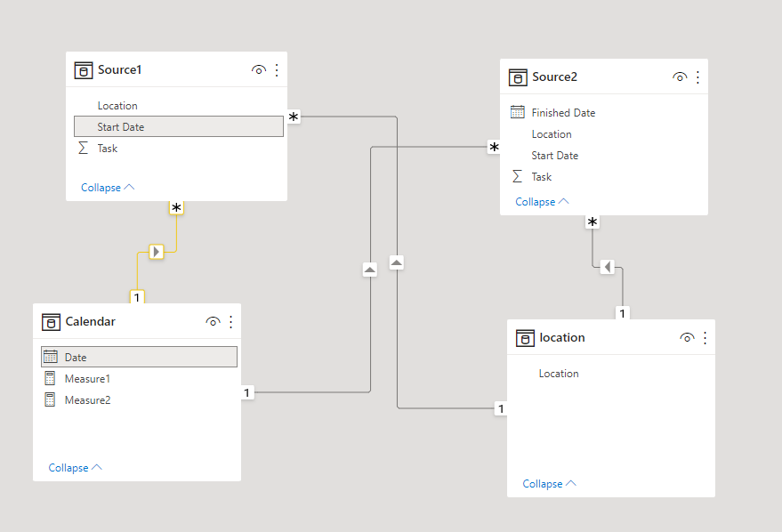
Task: Click the calculator icon beside Measure2
Action: (50, 399)
